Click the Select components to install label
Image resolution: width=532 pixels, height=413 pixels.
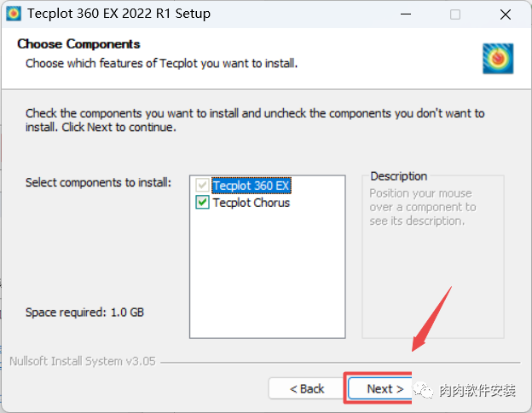pyautogui.click(x=98, y=182)
